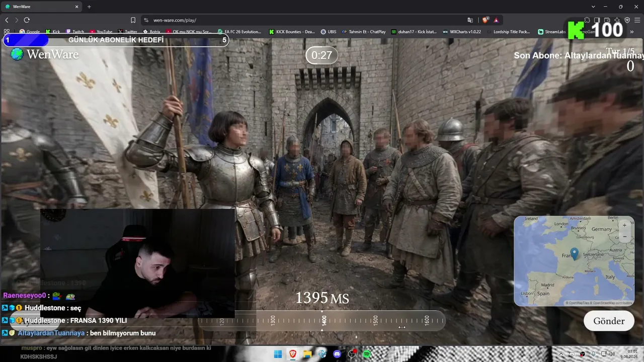Click the 1400 mark on the year slider
The image size is (644, 362).
point(324,321)
